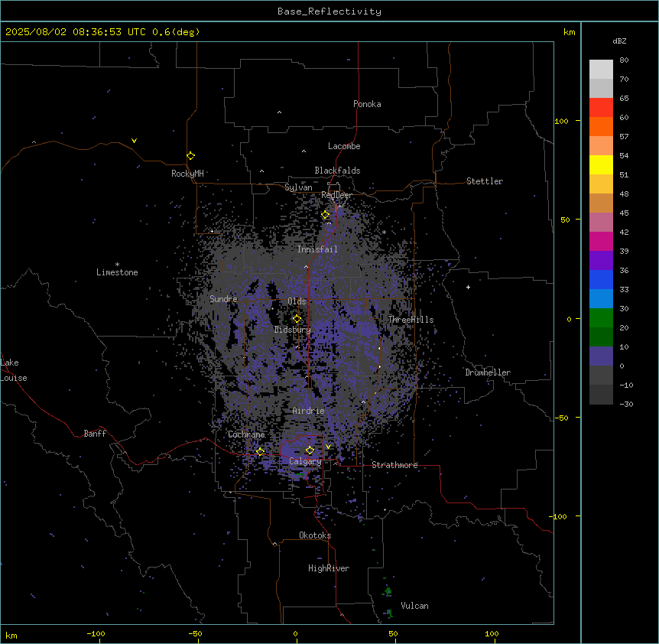Click the Okotoks label
The height and width of the screenshot is (644, 659).
[315, 535]
